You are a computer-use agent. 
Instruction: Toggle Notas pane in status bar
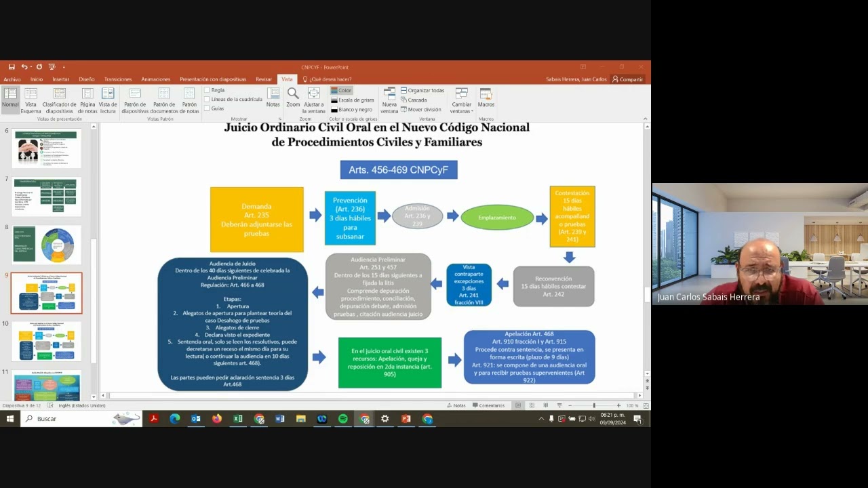(x=456, y=405)
